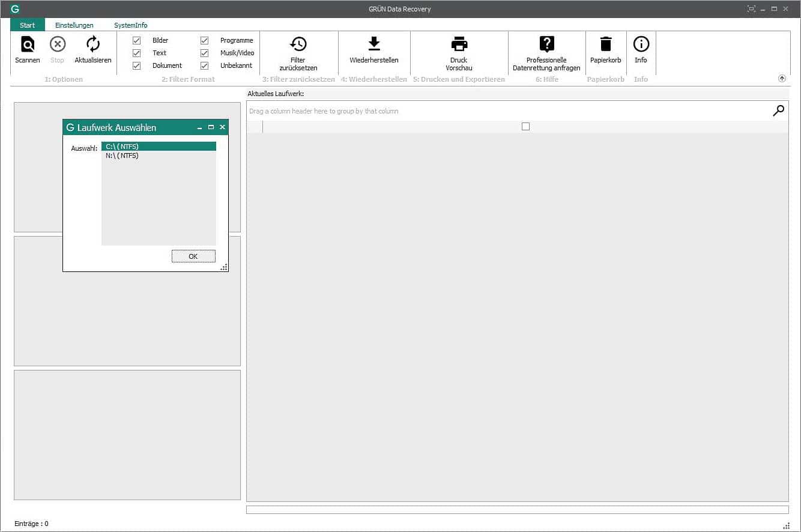This screenshot has width=801, height=532.
Task: Toggle the Text filter checkbox
Action: [x=136, y=53]
